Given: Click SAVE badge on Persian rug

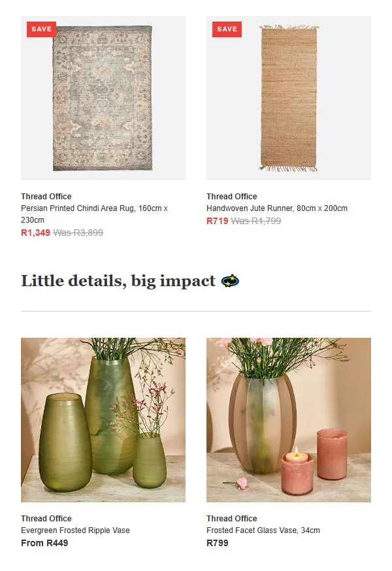Looking at the screenshot, I should pyautogui.click(x=42, y=29).
